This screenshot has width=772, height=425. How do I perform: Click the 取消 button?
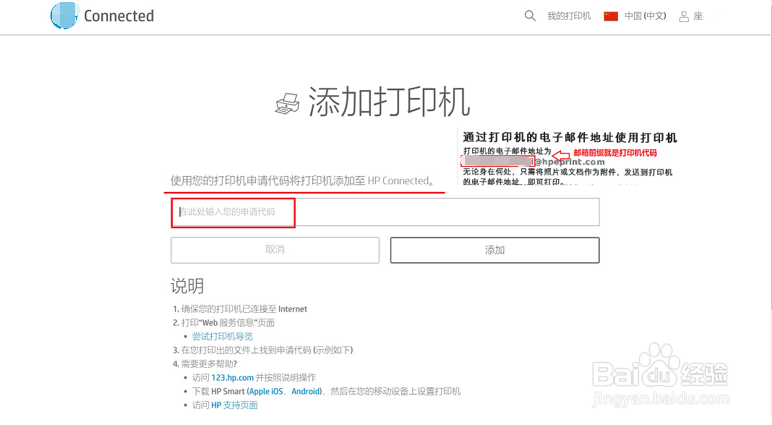coord(275,250)
